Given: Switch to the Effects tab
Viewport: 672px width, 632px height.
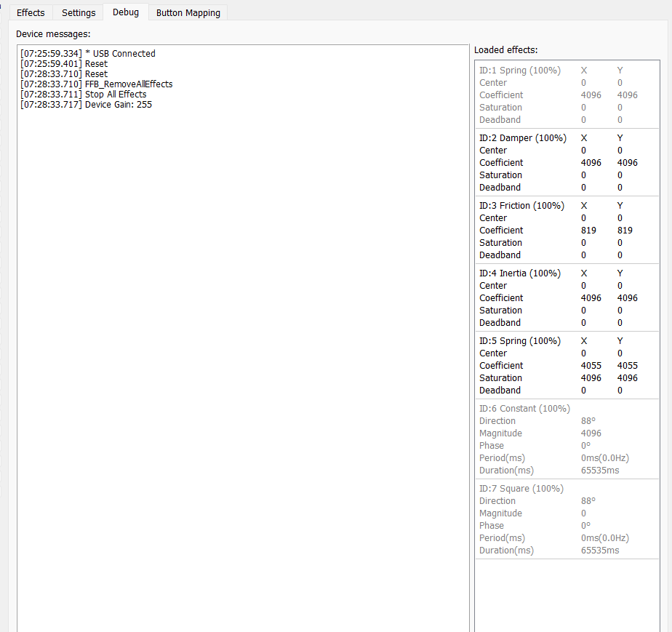Looking at the screenshot, I should click(31, 12).
